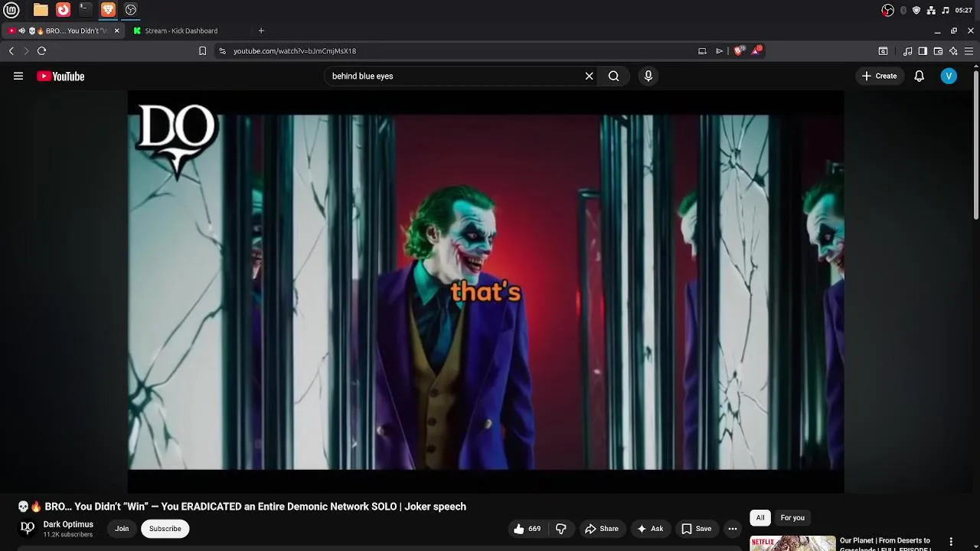980x551 pixels.
Task: Toggle the browser sidebar panel
Action: [923, 51]
